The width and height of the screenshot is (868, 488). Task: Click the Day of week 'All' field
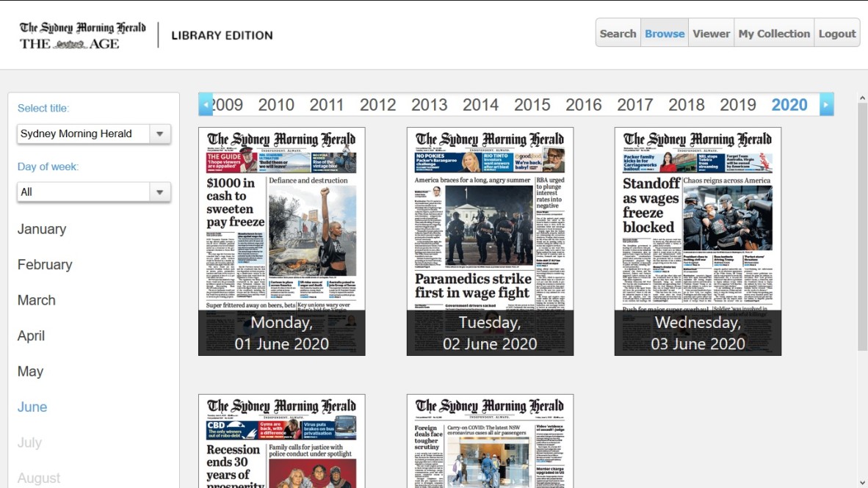[83, 192]
